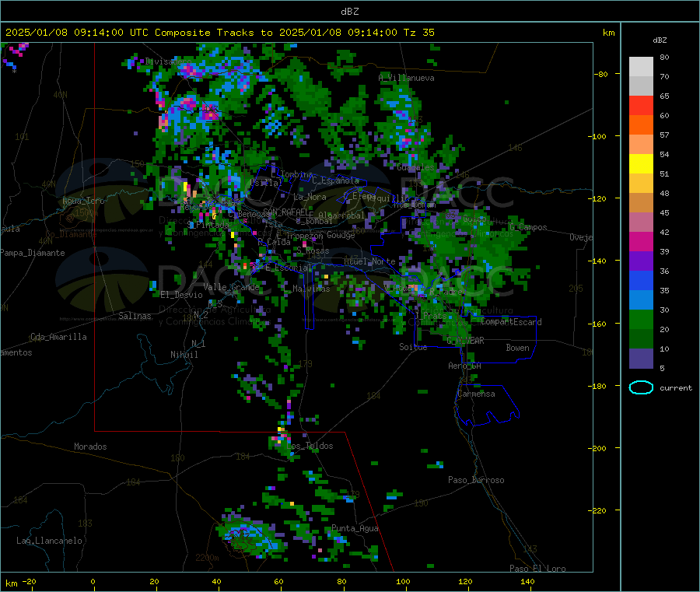
Task: Click the S_Rosas map label
Action: [x=312, y=251]
